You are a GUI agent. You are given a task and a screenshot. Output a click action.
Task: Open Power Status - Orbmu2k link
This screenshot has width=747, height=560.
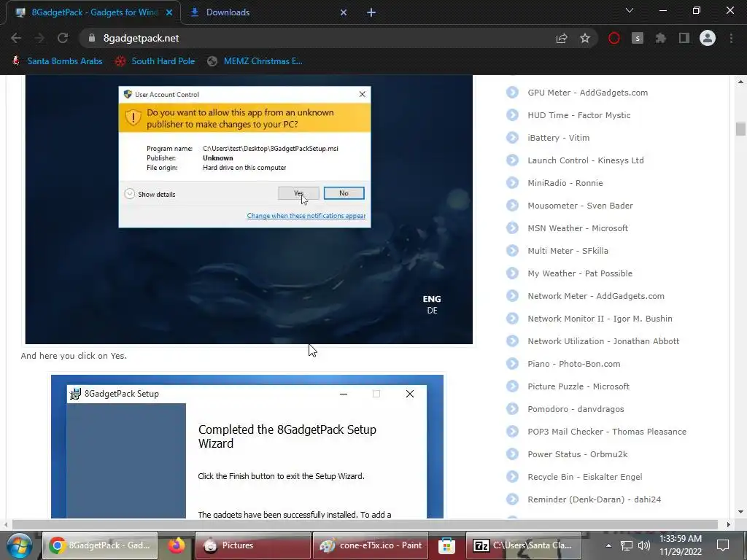(578, 454)
